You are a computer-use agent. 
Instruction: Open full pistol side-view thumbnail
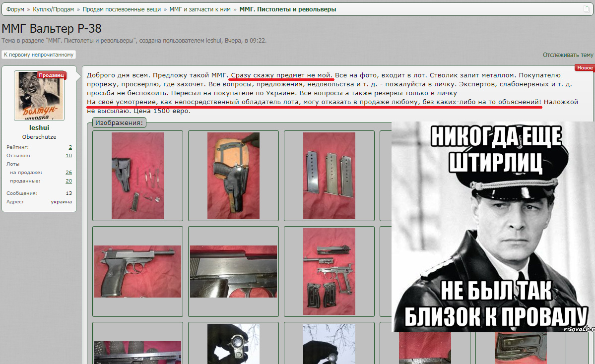(x=138, y=271)
